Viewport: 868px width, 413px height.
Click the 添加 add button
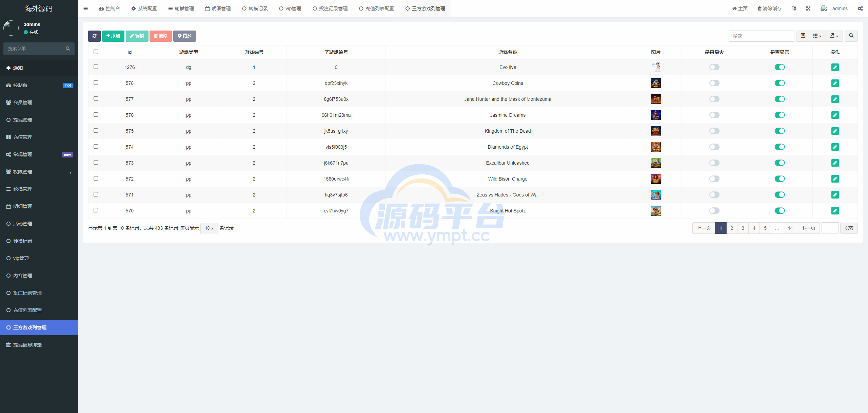pos(113,36)
